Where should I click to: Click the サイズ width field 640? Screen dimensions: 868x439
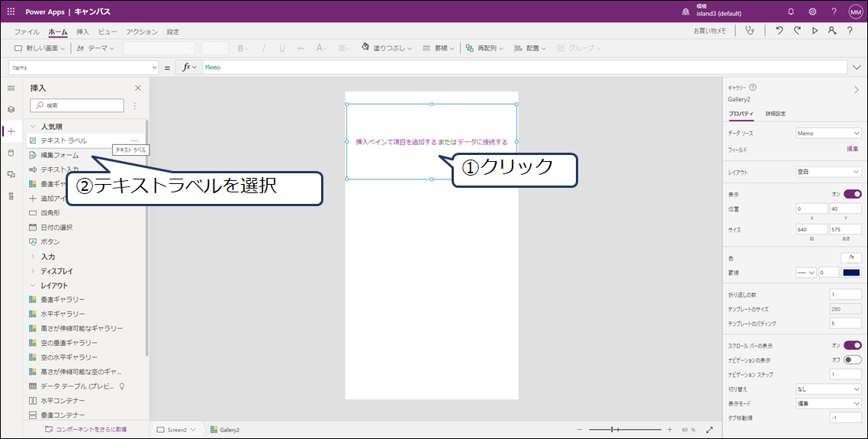[812, 229]
